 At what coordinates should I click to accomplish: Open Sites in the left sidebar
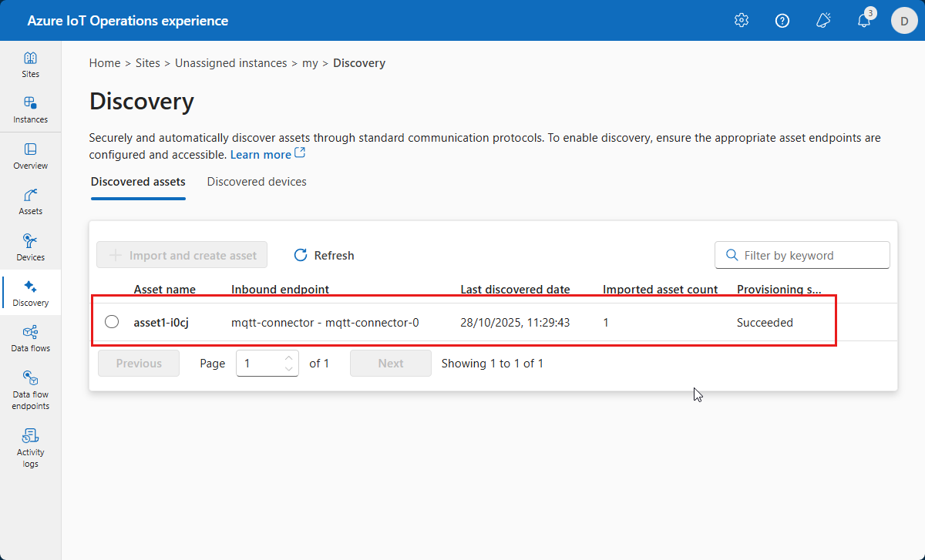[x=30, y=65]
